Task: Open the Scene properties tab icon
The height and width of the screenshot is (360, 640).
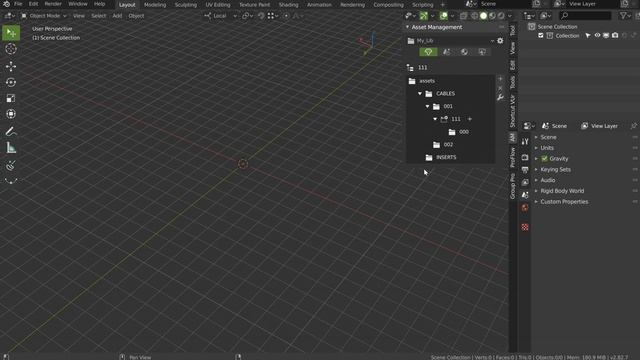Action: (525, 195)
